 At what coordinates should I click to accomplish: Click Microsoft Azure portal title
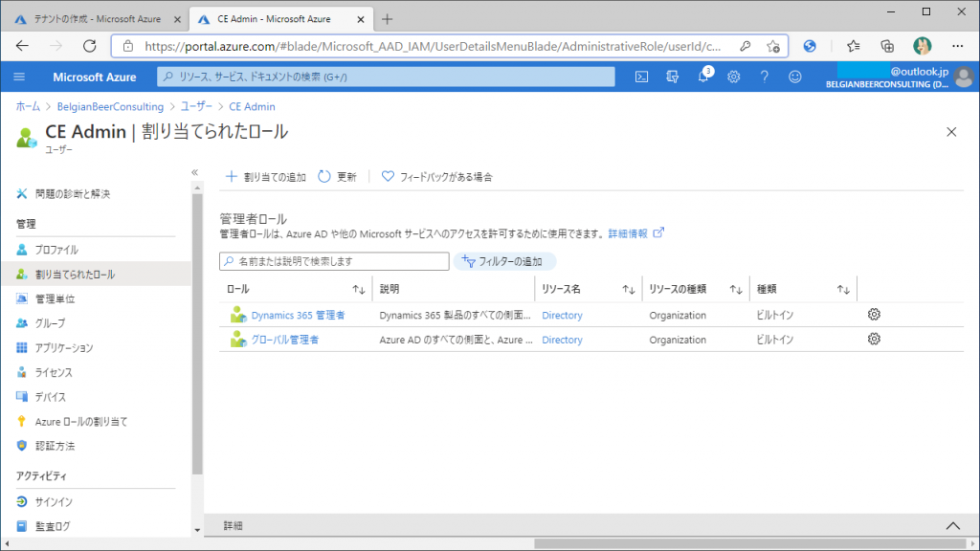click(x=95, y=77)
